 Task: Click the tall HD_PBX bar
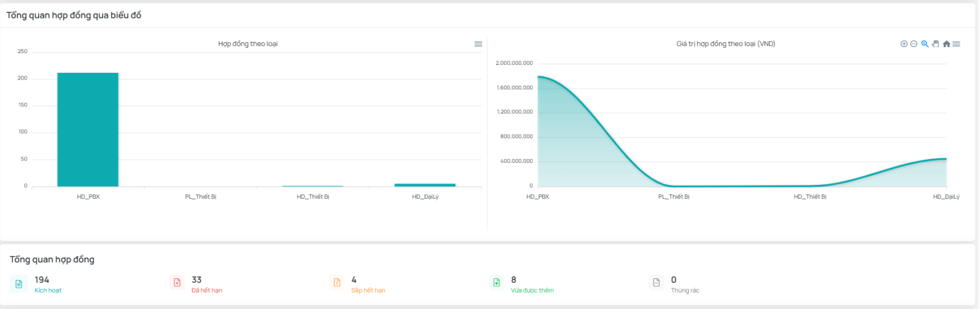tap(88, 130)
